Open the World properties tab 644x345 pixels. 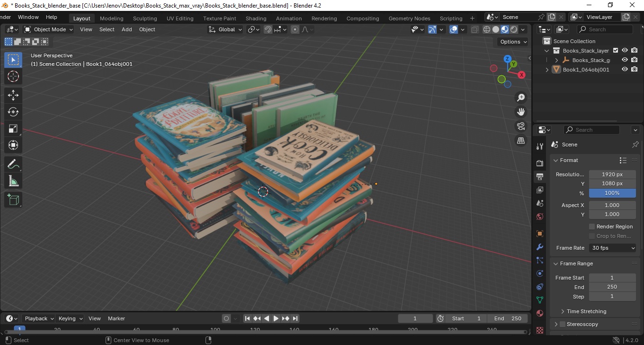tap(540, 217)
